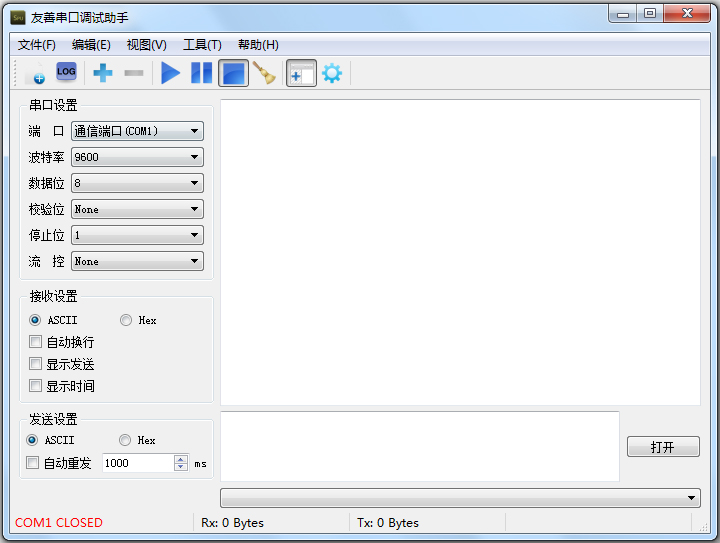The width and height of the screenshot is (720, 543).
Task: Open the 工具(T) menu
Action: (202, 45)
